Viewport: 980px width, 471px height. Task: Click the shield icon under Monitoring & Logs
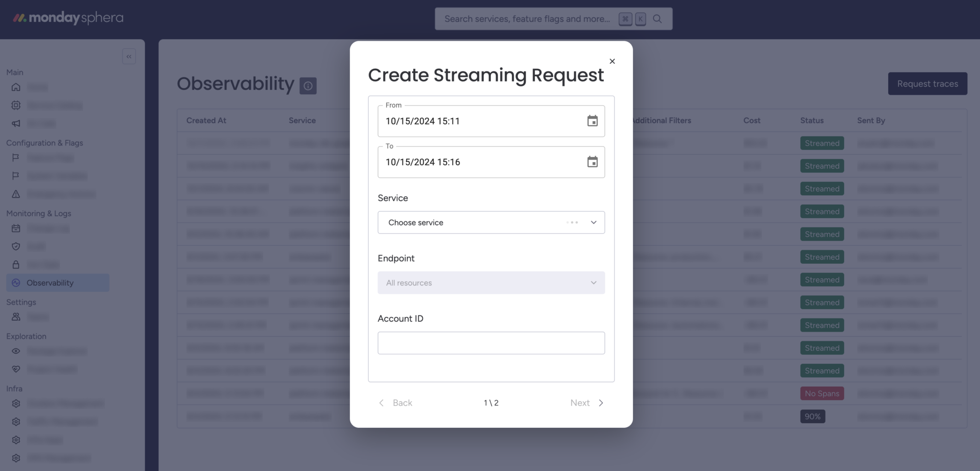tap(16, 246)
